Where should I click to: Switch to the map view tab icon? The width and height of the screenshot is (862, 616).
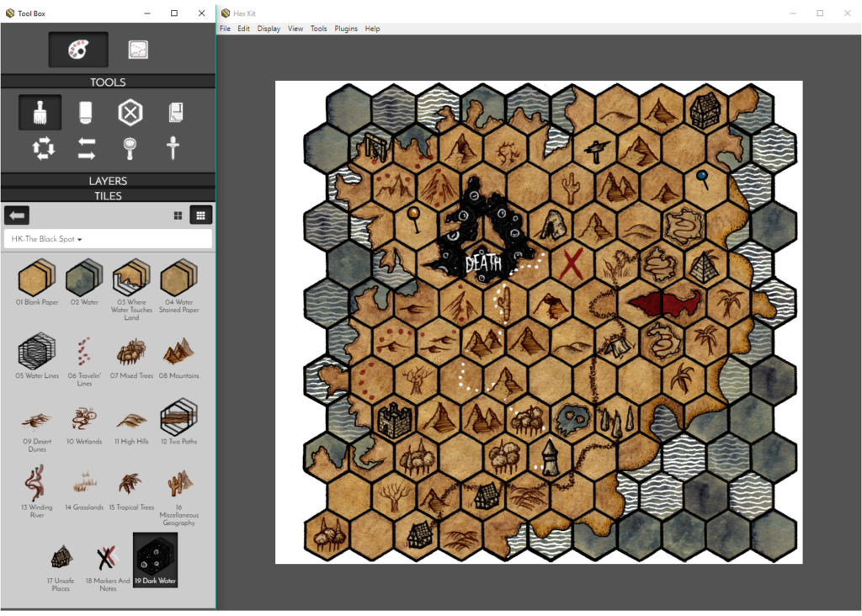click(138, 50)
